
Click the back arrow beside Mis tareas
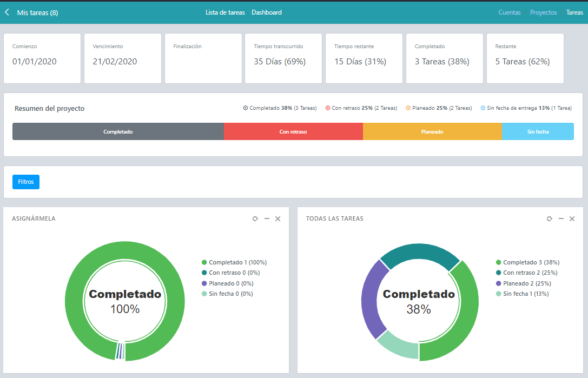[6, 12]
